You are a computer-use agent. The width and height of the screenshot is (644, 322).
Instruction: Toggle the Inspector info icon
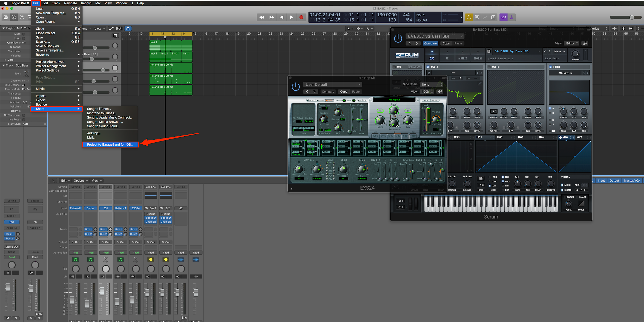pyautogui.click(x=14, y=17)
